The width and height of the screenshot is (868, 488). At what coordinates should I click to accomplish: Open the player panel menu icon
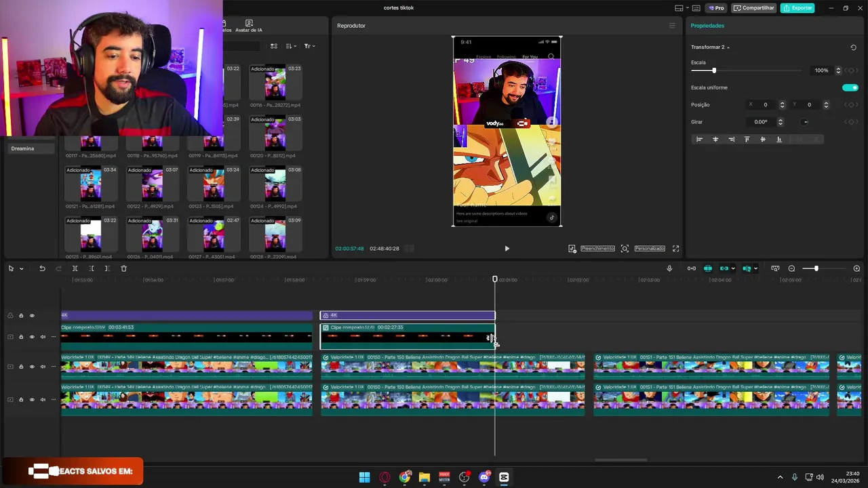point(672,26)
